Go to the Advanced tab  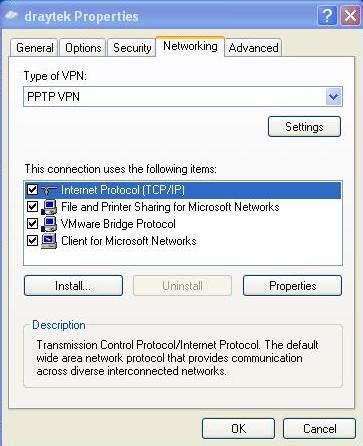(254, 48)
